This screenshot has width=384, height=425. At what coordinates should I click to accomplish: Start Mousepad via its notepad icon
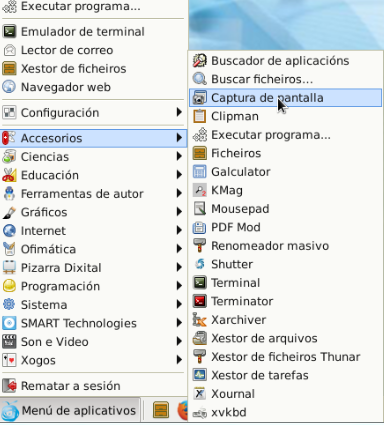pos(200,209)
